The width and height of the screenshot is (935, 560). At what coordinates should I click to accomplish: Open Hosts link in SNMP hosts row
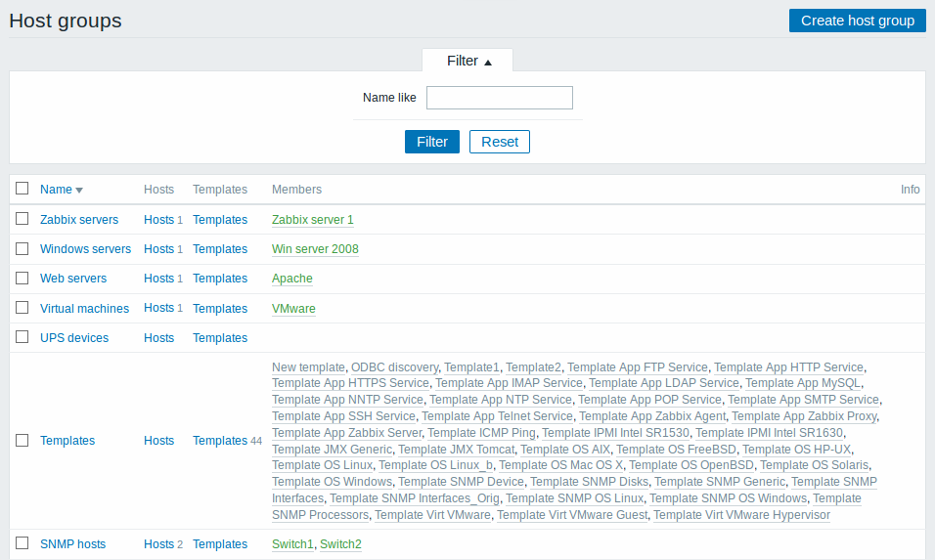click(x=158, y=544)
